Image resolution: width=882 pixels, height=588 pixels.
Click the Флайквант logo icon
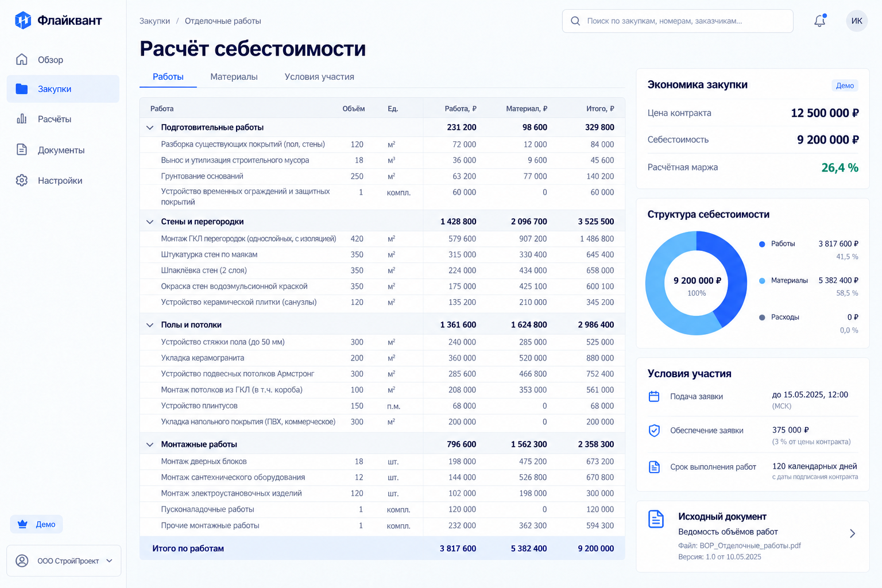[23, 20]
